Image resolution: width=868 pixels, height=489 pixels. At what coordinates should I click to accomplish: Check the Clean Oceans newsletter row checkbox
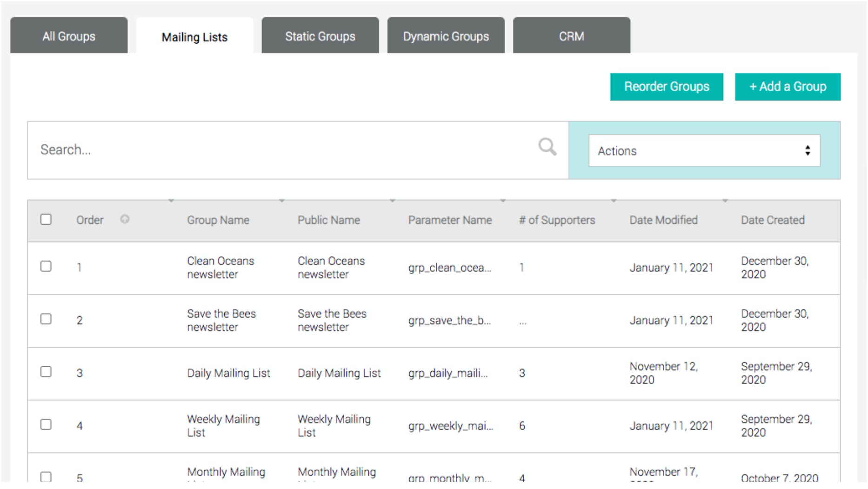click(x=46, y=266)
